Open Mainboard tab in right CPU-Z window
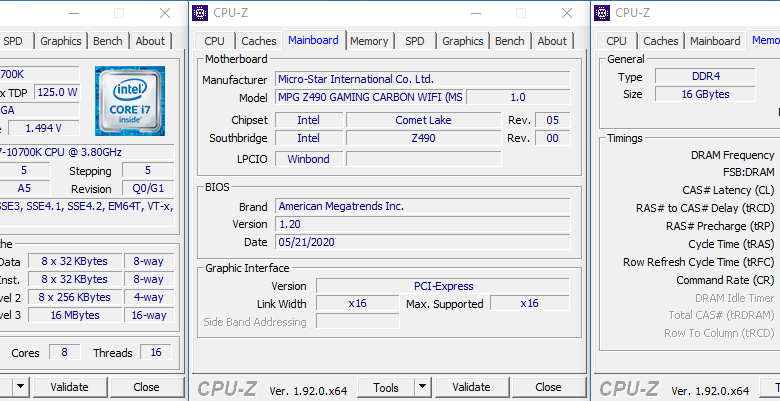The height and width of the screenshot is (401, 780). tap(715, 41)
